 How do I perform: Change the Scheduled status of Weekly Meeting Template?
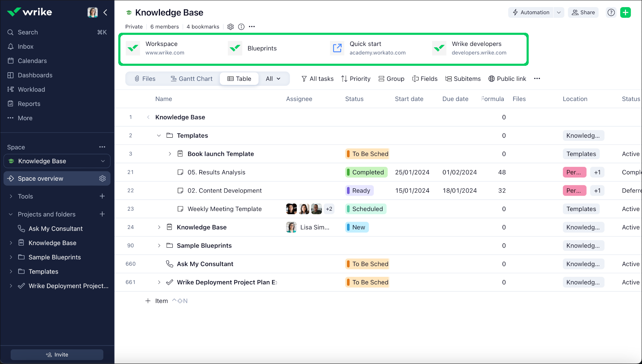(x=366, y=209)
